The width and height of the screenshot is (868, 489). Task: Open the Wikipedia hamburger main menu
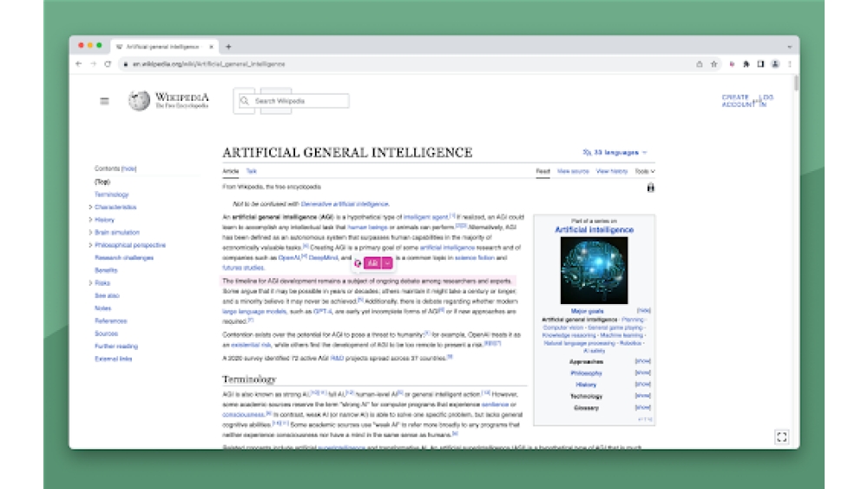click(x=104, y=101)
